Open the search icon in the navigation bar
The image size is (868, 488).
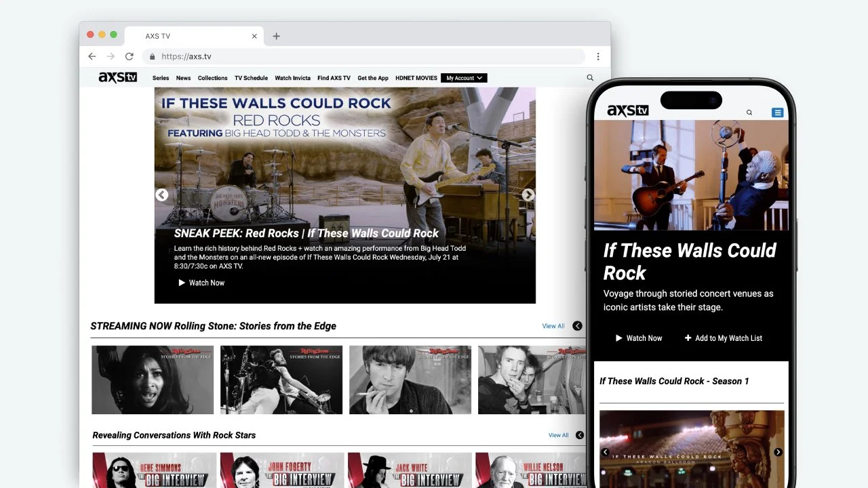point(589,77)
